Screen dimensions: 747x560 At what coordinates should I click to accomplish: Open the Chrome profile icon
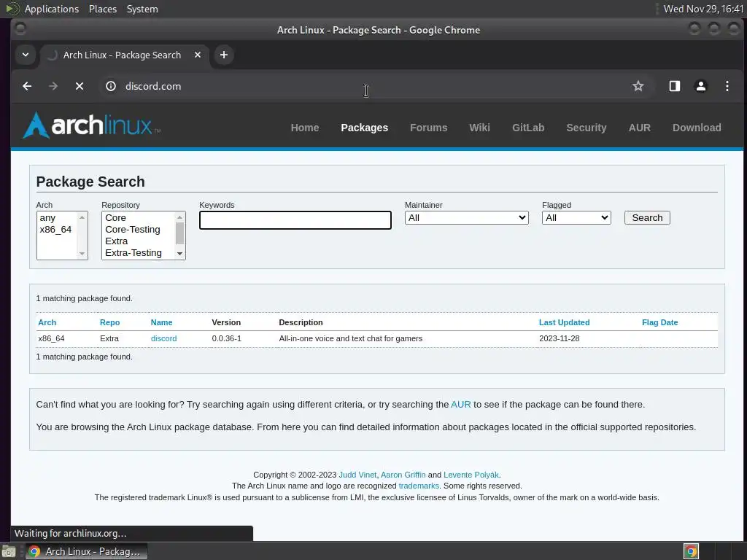[701, 86]
